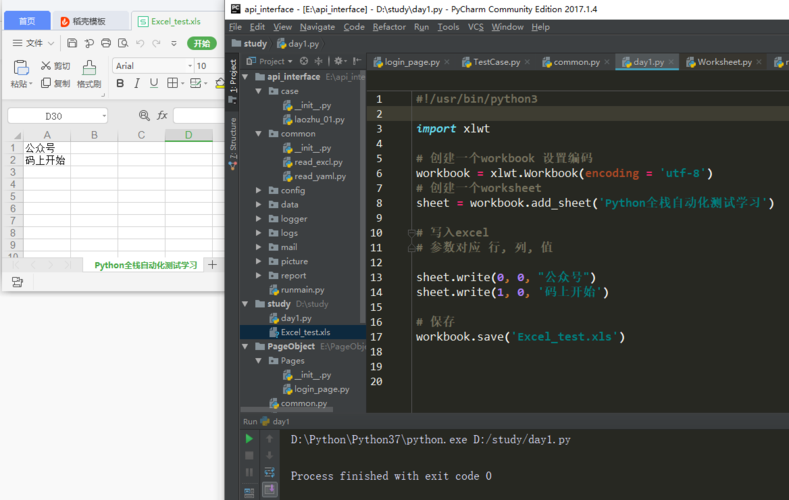789x500 pixels.
Task: Hide the Project panel with arrow icon
Action: click(x=357, y=61)
